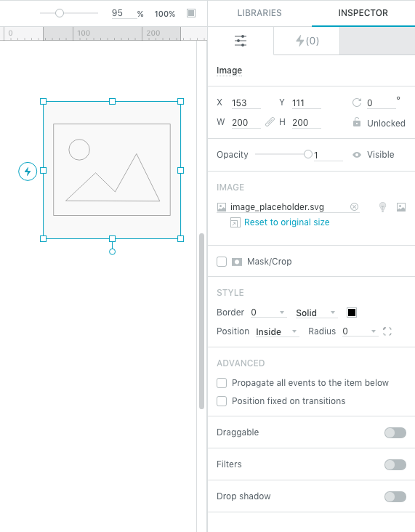415x532 pixels.
Task: Check Propagate all events to item below
Action: [222, 383]
